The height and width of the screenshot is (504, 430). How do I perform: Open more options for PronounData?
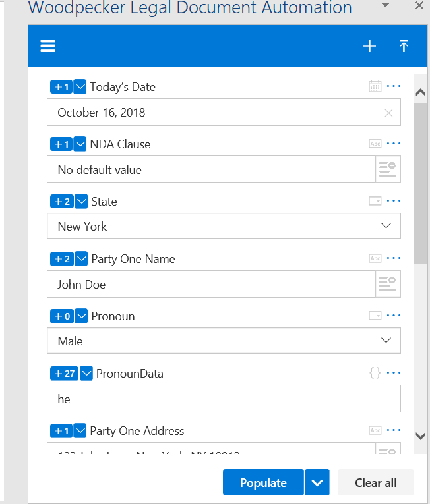(394, 373)
